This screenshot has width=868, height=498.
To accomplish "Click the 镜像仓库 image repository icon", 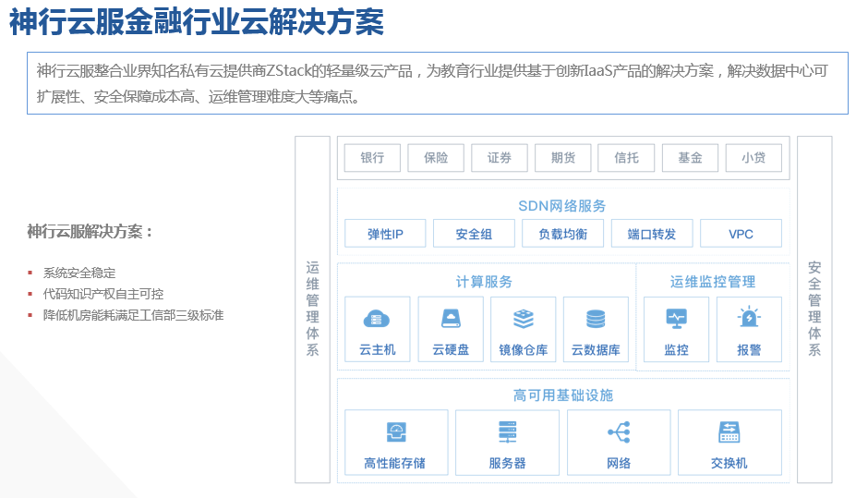I will coord(524,320).
